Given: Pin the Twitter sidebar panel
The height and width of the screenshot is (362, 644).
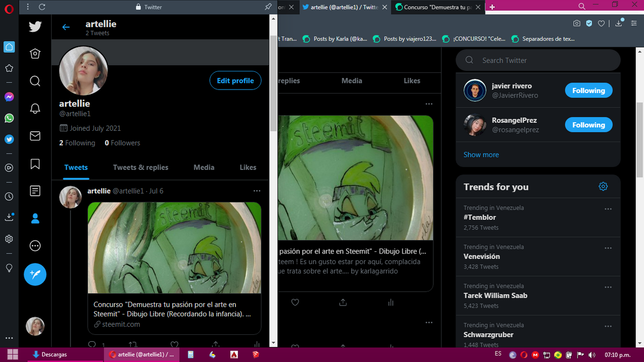Looking at the screenshot, I should point(268,7).
